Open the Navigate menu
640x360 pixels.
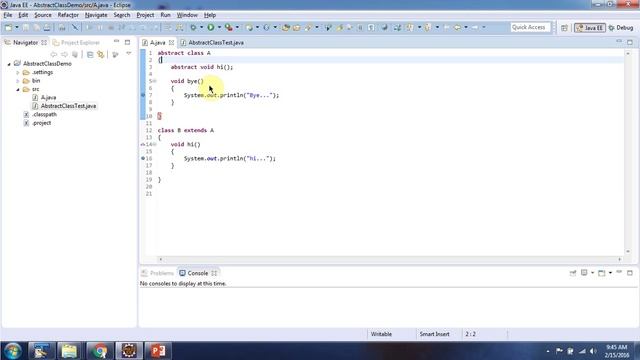click(x=96, y=15)
